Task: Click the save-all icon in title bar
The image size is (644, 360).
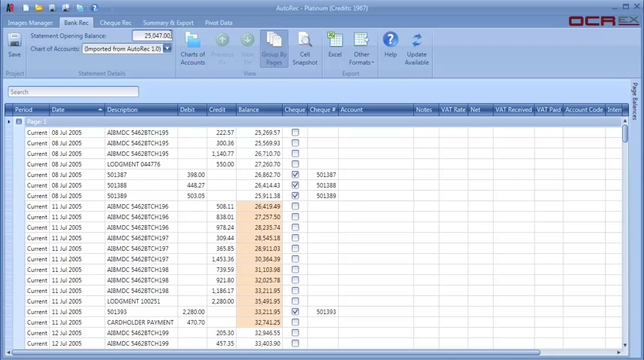Action: (x=66, y=8)
